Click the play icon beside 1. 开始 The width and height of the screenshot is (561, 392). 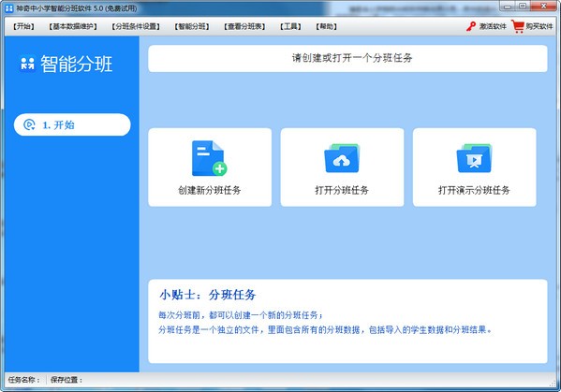click(29, 124)
